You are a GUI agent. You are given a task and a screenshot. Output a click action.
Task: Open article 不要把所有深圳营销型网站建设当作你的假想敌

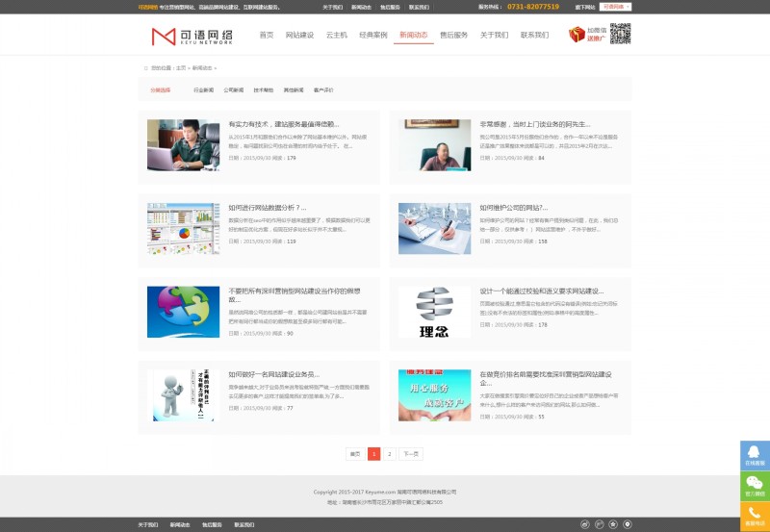coord(295,295)
